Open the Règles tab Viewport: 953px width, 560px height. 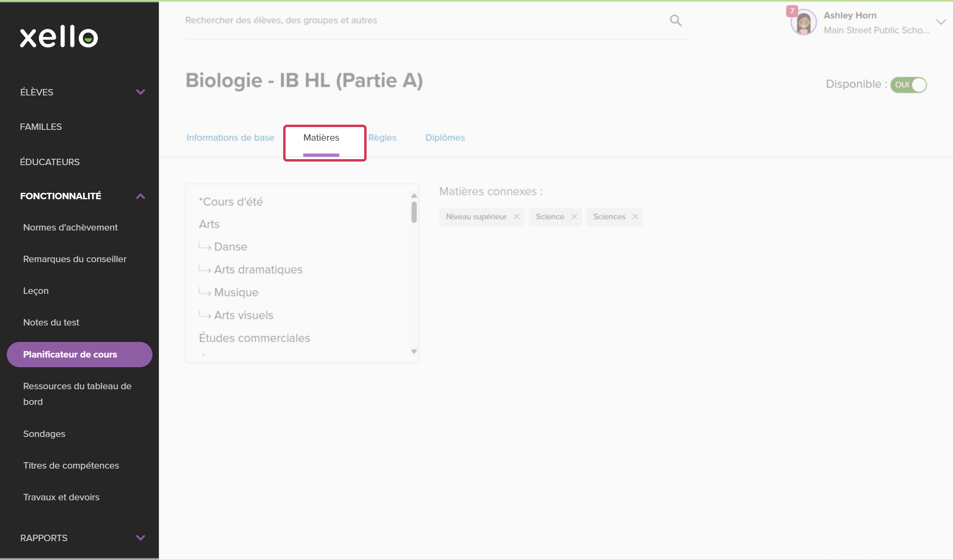pyautogui.click(x=382, y=137)
